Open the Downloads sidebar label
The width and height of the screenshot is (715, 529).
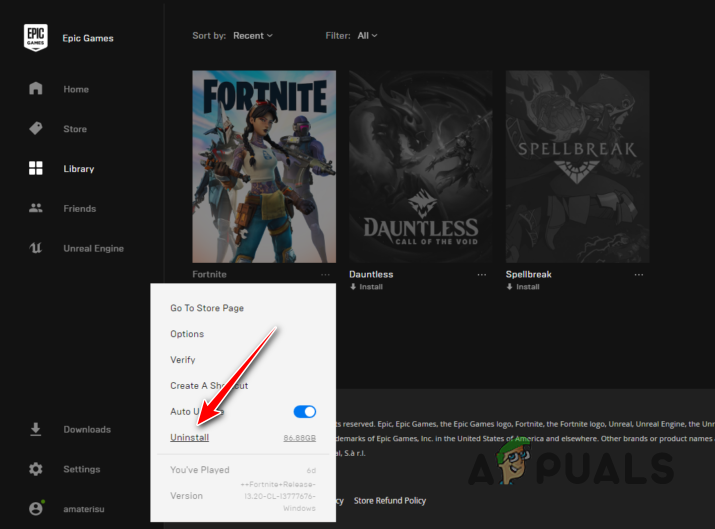pyautogui.click(x=87, y=430)
